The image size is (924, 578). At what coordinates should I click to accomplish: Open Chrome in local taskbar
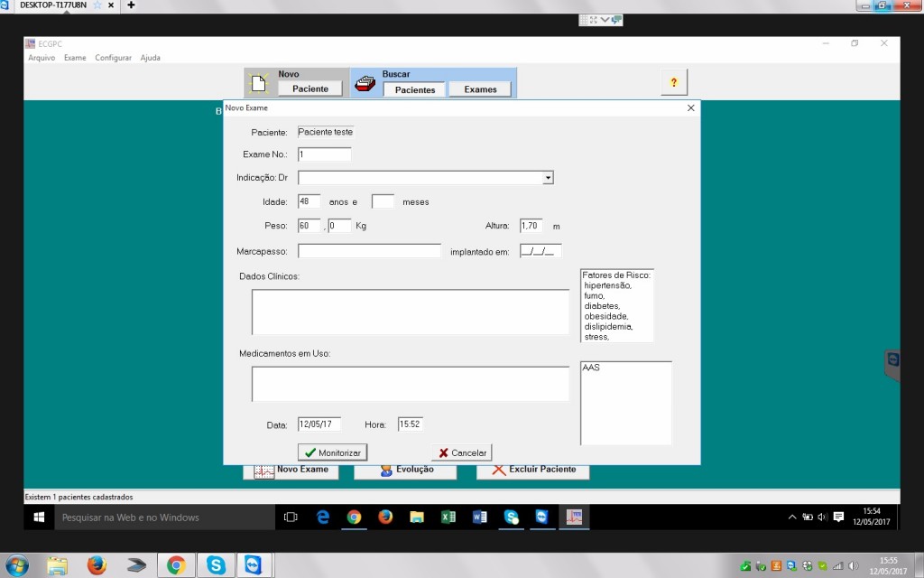point(176,565)
